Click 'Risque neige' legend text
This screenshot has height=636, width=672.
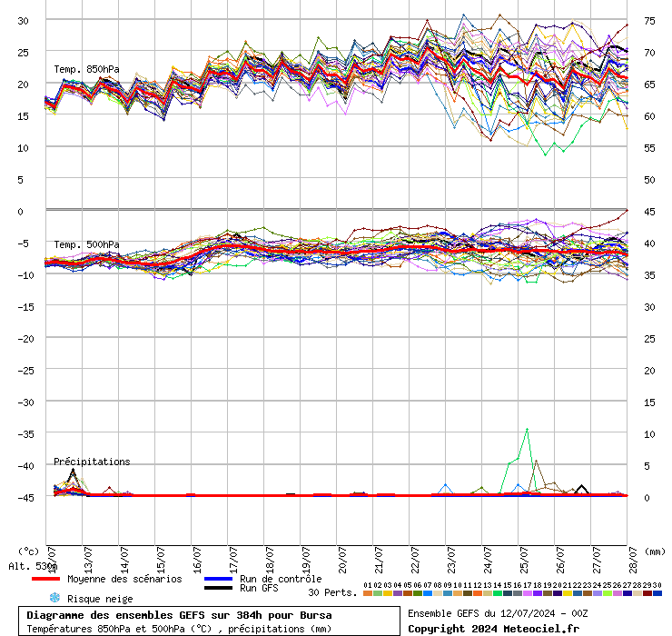(x=100, y=599)
